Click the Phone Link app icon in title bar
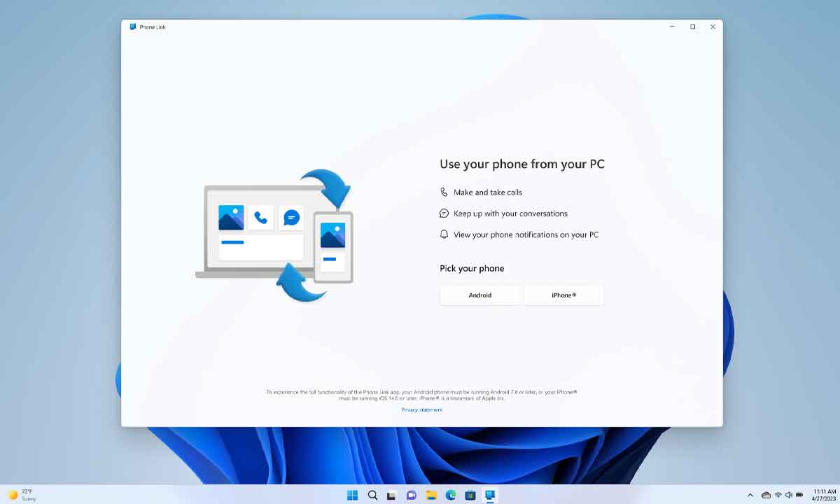Screen dimensions: 840x504 [133, 27]
